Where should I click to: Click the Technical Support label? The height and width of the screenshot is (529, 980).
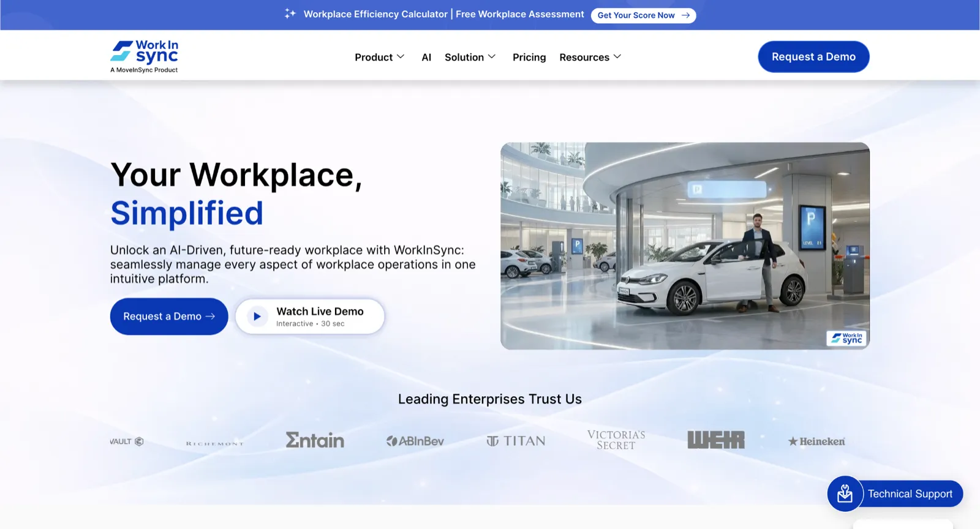(x=910, y=494)
